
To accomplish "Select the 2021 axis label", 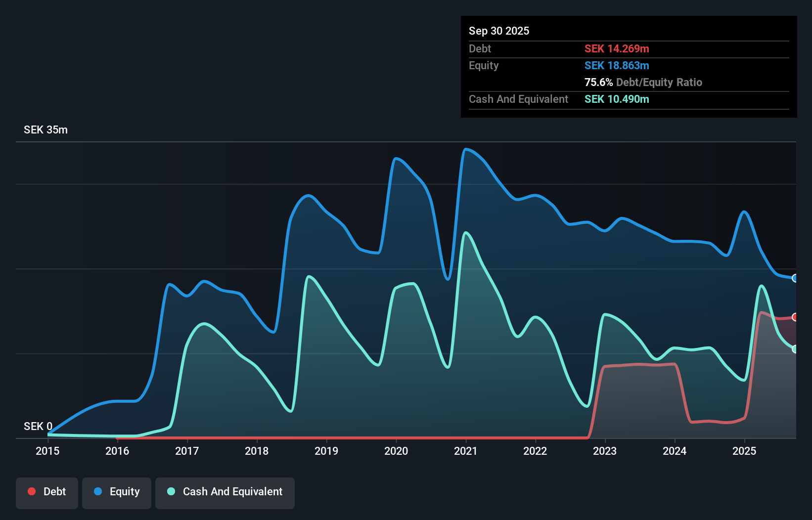I will pyautogui.click(x=465, y=451).
